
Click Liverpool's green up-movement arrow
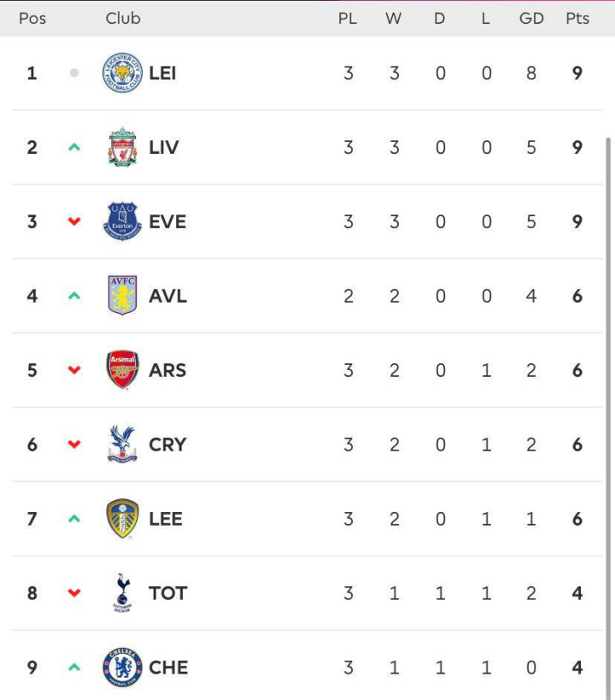(x=74, y=147)
